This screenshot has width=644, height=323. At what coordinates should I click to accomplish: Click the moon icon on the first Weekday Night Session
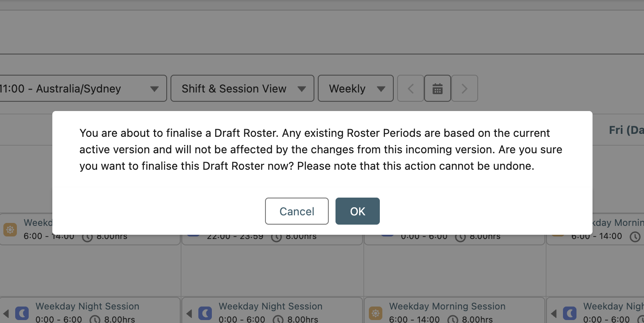click(x=22, y=313)
